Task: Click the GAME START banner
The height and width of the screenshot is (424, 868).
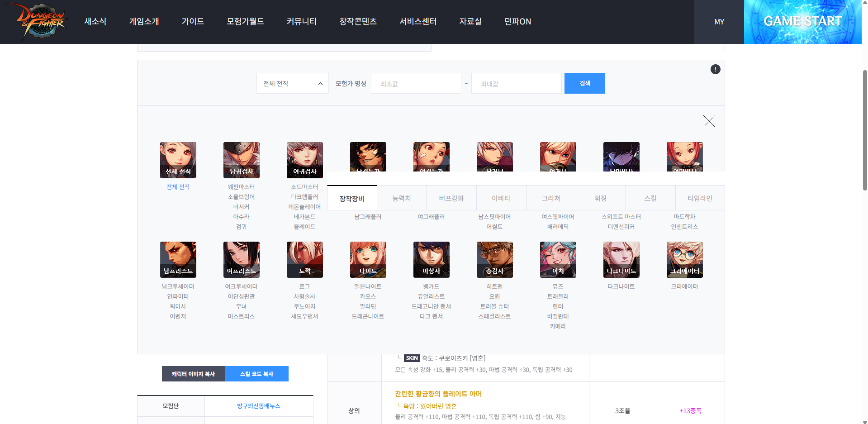Action: [x=802, y=22]
